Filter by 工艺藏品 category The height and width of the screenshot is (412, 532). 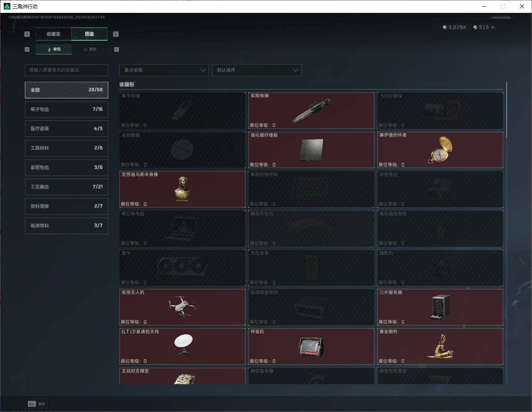coord(66,187)
